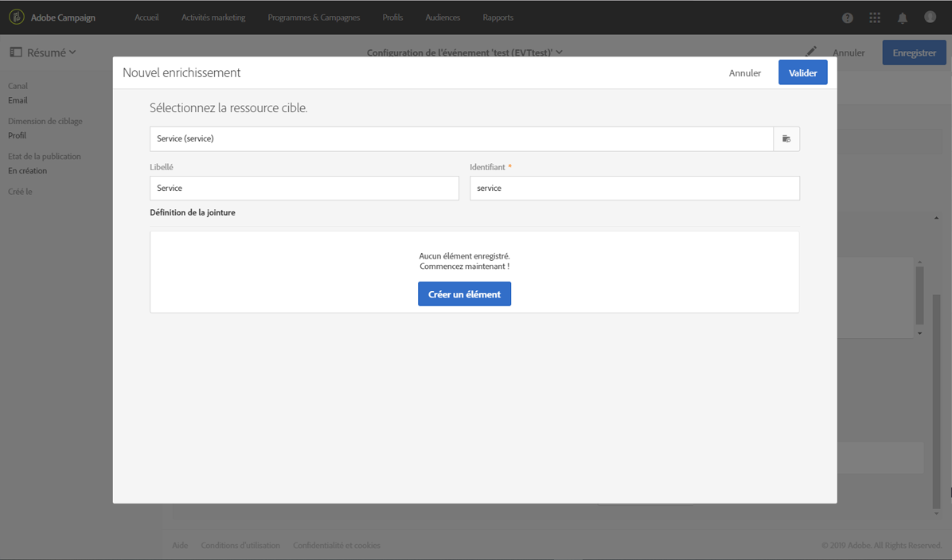Viewport: 952px width, 560px height.
Task: Click Valider in the enrichment dialog
Action: coord(802,73)
